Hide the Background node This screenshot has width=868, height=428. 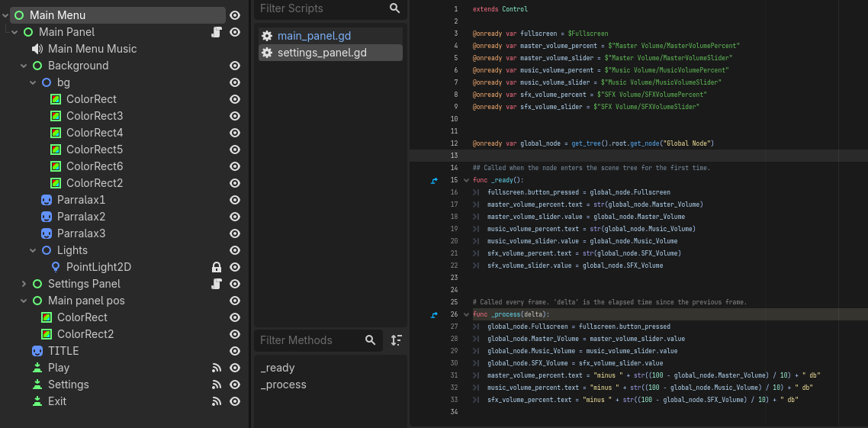tap(235, 66)
